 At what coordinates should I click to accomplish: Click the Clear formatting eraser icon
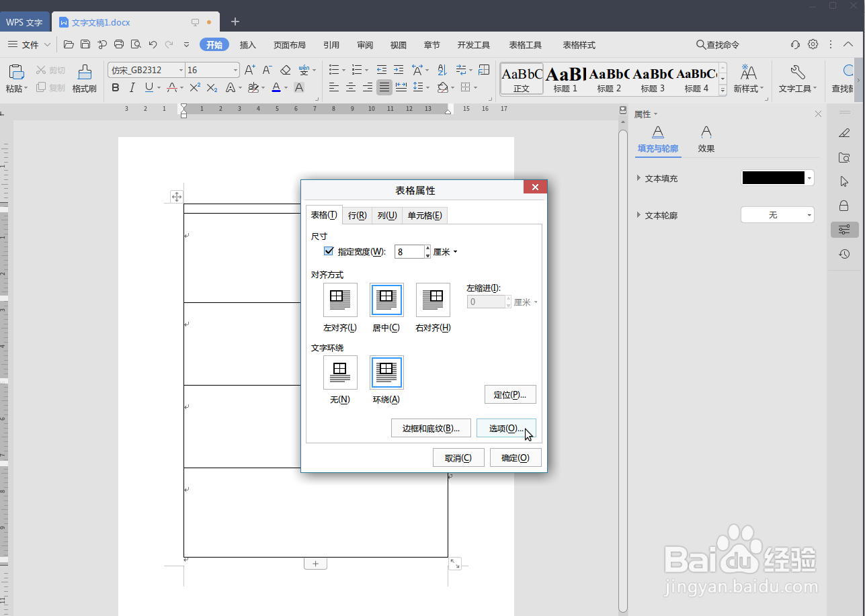click(x=285, y=70)
